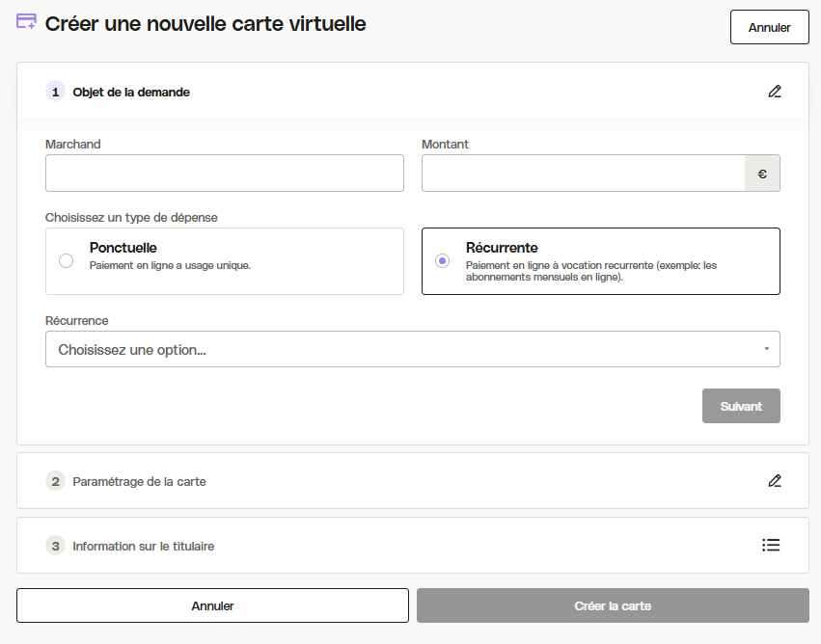Click the Créer la carte button
This screenshot has height=644, width=821.
coord(613,605)
